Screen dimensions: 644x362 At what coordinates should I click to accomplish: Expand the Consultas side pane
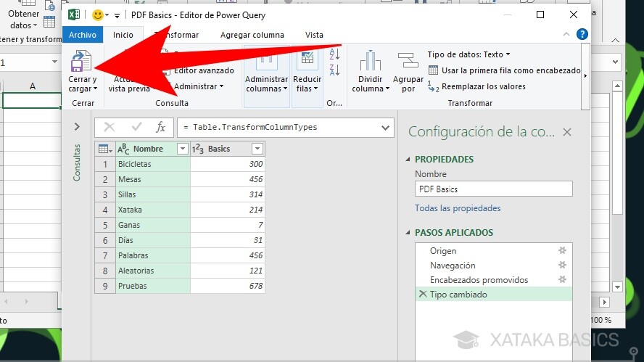click(x=77, y=126)
